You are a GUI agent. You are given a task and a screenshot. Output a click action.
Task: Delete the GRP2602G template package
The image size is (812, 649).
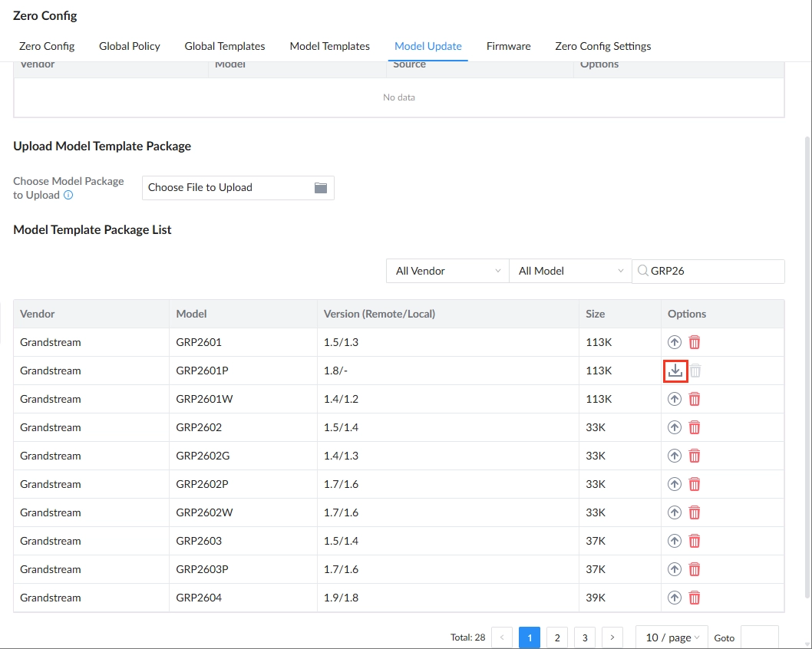(x=695, y=456)
